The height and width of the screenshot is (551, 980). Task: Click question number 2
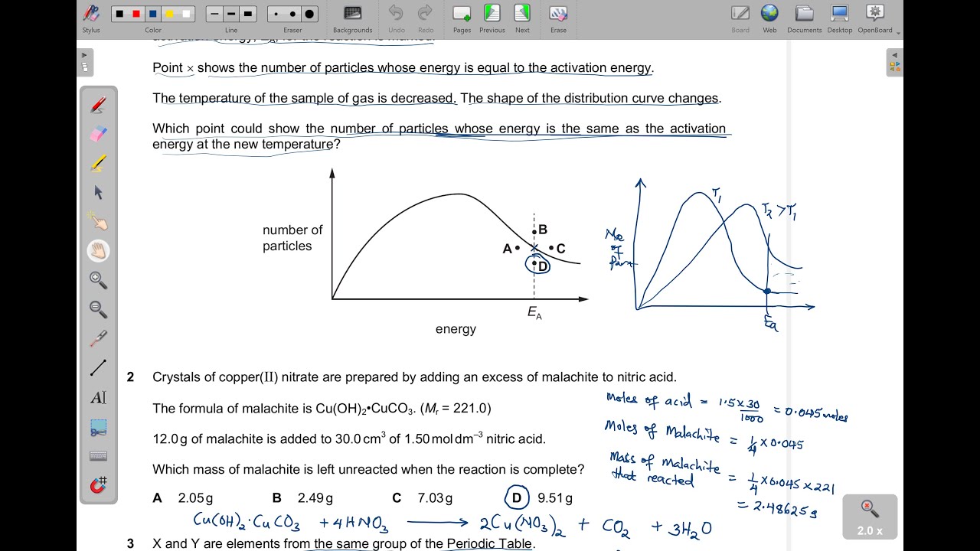(x=130, y=377)
